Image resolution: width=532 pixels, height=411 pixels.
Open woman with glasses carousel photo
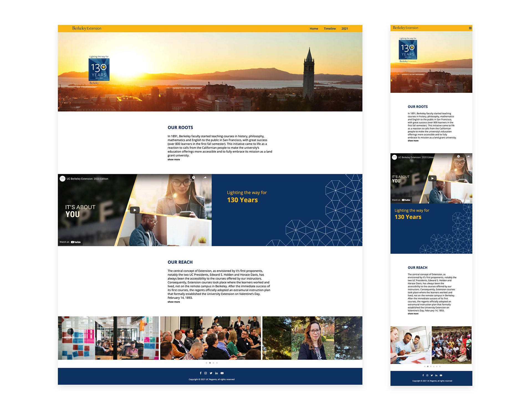312,338
